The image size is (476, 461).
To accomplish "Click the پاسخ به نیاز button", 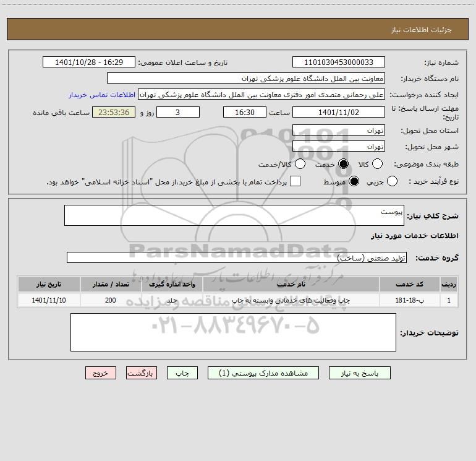I will click(359, 373).
